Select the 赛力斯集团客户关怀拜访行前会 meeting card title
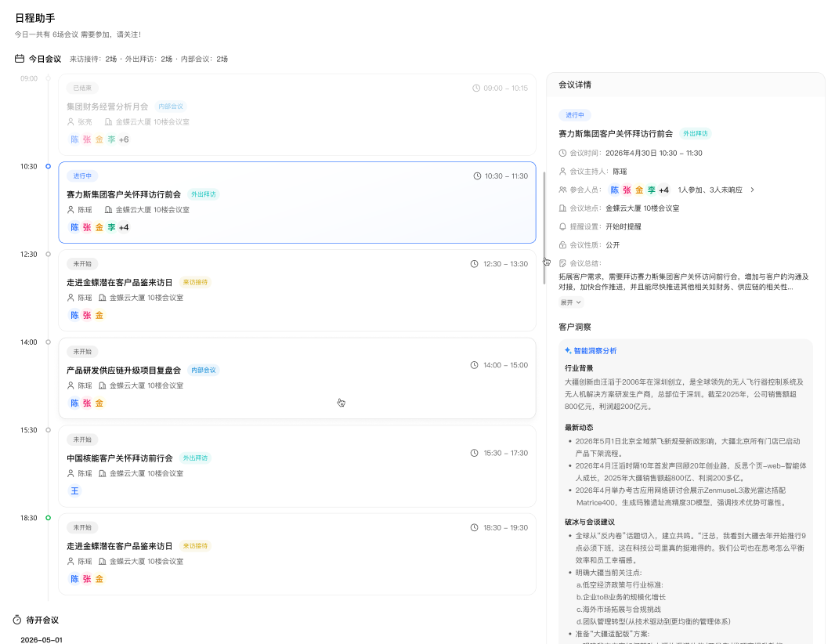The width and height of the screenshot is (835, 644). (124, 194)
